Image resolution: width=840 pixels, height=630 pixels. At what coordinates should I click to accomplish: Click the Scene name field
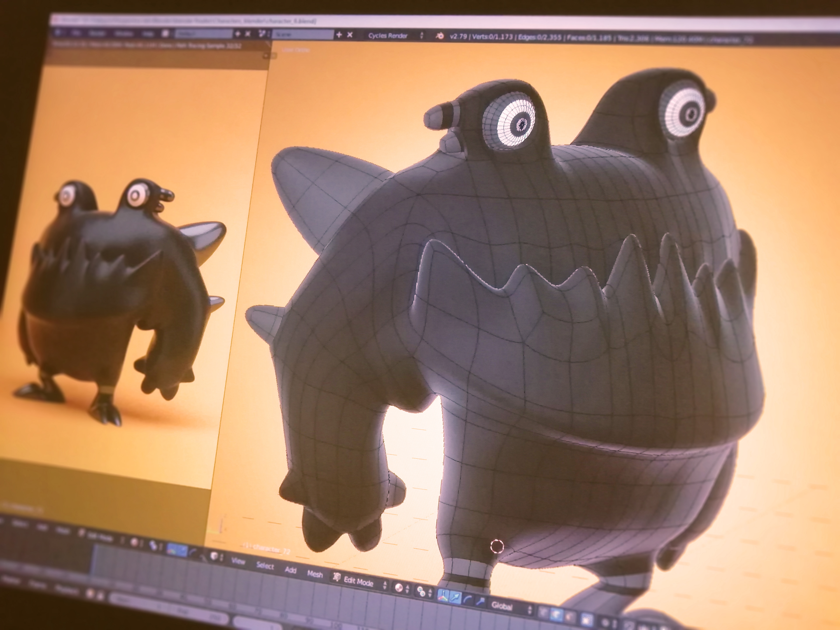point(303,35)
